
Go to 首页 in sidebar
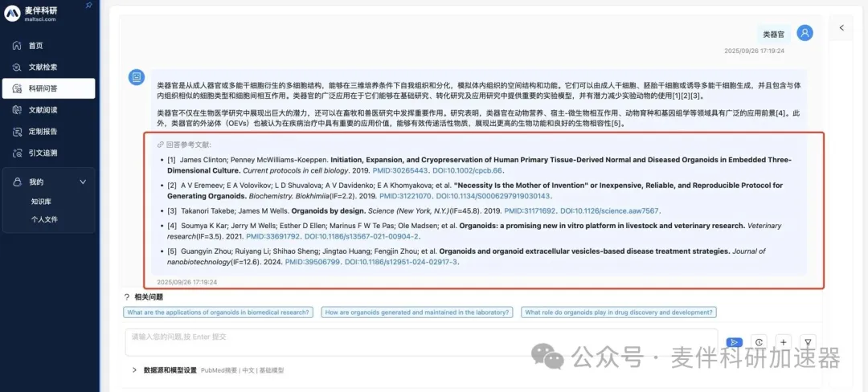(36, 46)
